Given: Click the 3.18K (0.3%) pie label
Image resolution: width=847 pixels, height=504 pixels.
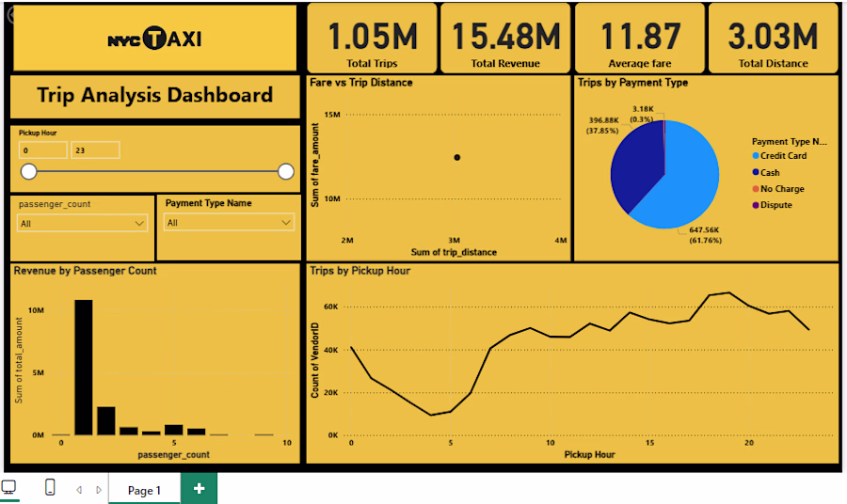Looking at the screenshot, I should coord(642,114).
